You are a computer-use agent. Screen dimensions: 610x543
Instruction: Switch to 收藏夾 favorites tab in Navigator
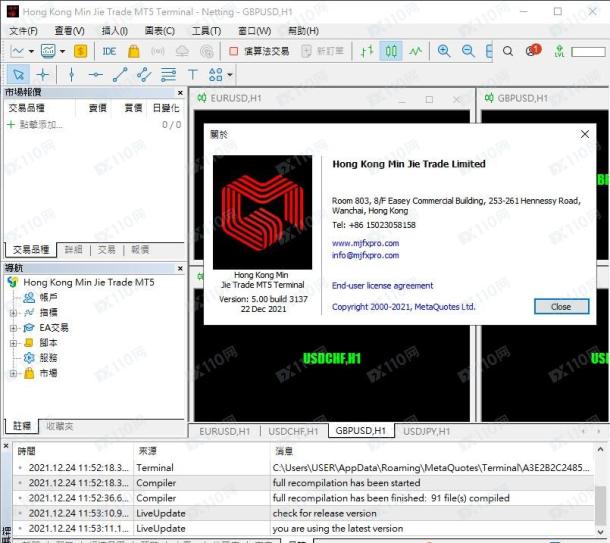60,426
